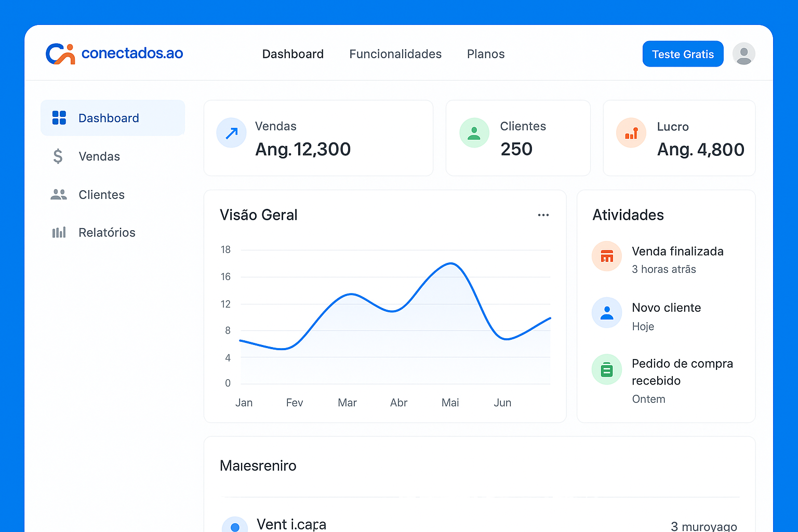Click the Ang. 12,300 sales value
The image size is (798, 532).
[x=303, y=150]
